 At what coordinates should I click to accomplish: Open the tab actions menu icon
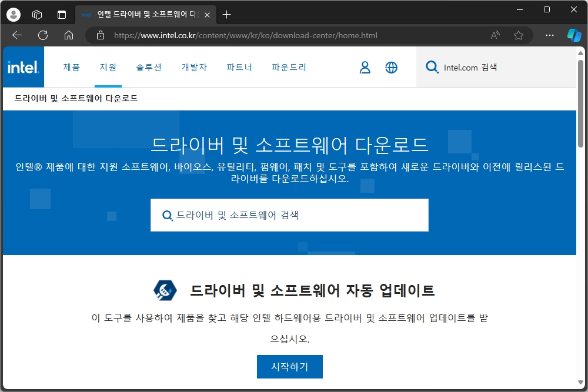(62, 15)
